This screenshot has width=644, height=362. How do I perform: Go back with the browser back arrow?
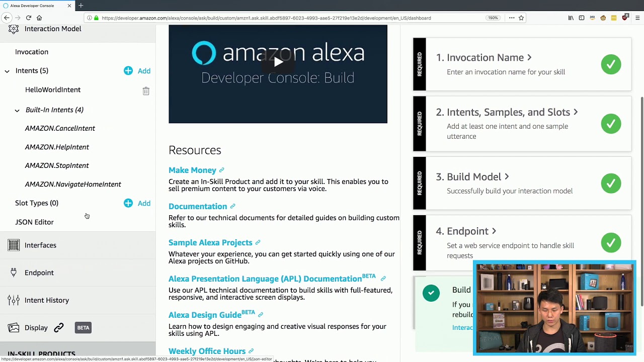pos(7,18)
